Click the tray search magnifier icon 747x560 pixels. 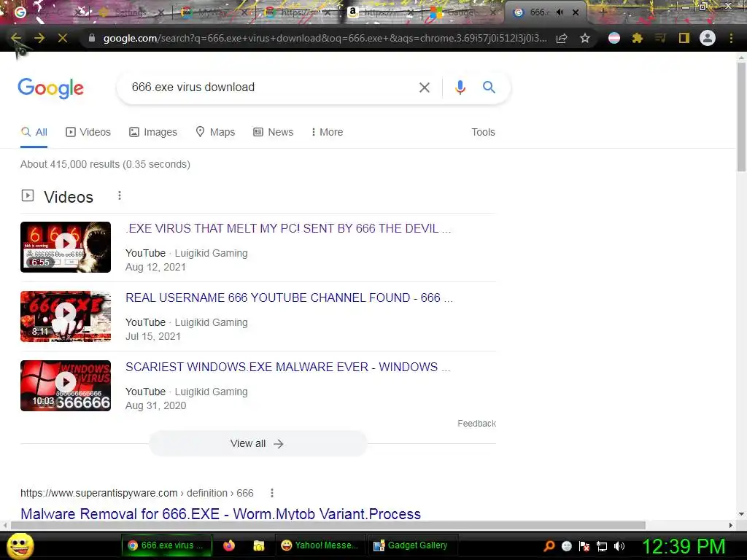click(x=549, y=546)
